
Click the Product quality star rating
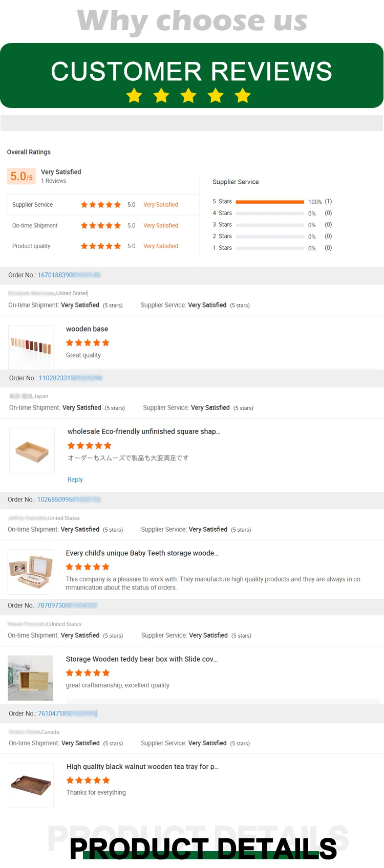coord(101,246)
